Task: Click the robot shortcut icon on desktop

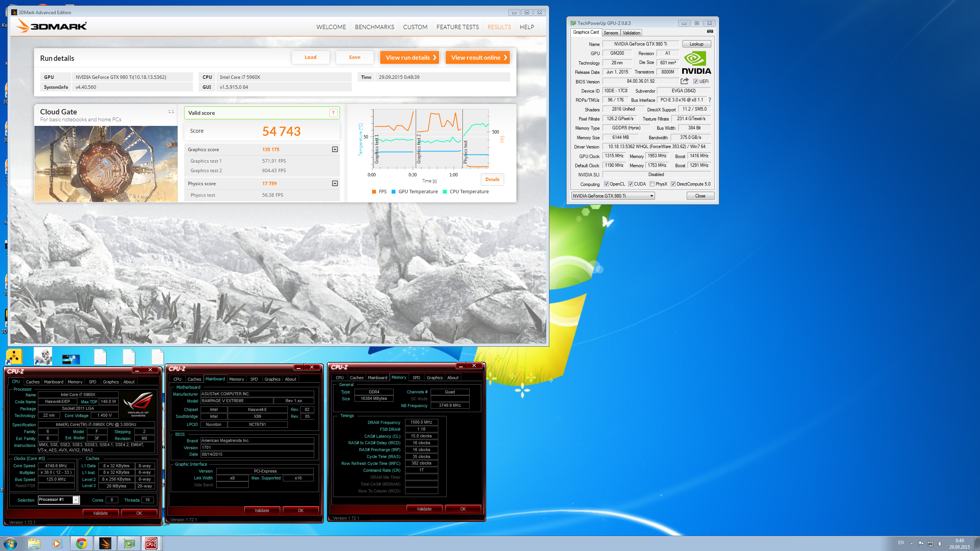Action: [x=43, y=356]
